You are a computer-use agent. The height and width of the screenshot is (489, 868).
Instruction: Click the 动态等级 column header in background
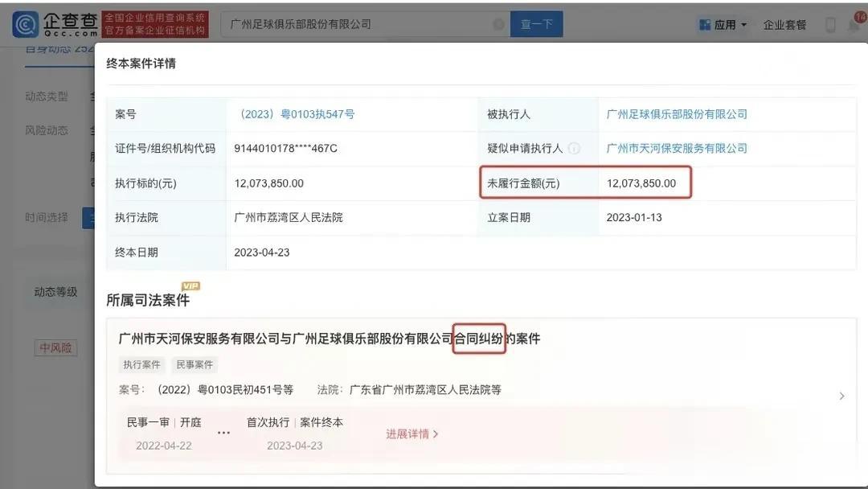click(x=55, y=292)
